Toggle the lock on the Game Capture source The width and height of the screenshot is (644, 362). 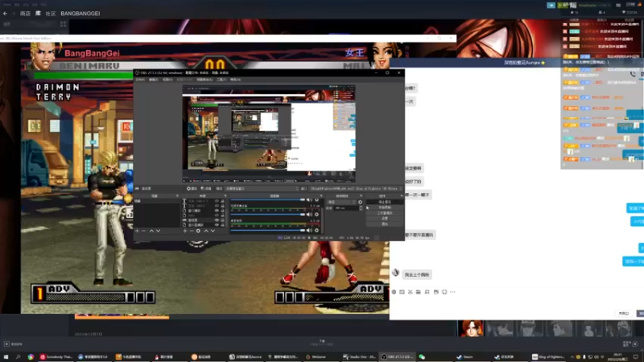click(x=223, y=220)
